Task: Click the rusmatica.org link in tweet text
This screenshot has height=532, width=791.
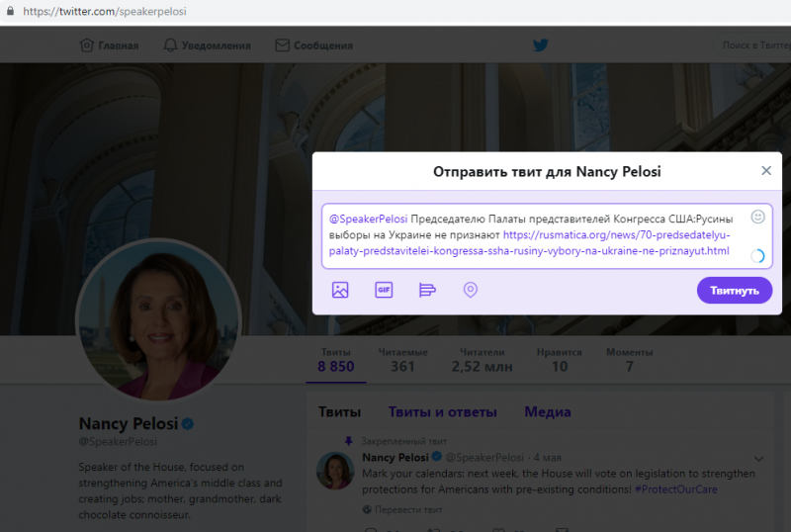Action: pyautogui.click(x=529, y=243)
